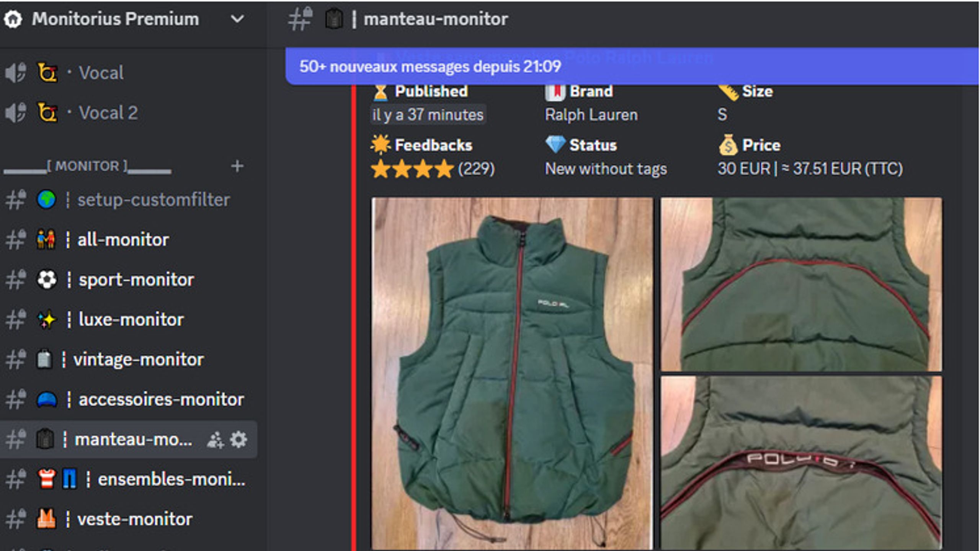
Task: Open Monitorius Premium server dropdown menu
Action: (x=237, y=19)
